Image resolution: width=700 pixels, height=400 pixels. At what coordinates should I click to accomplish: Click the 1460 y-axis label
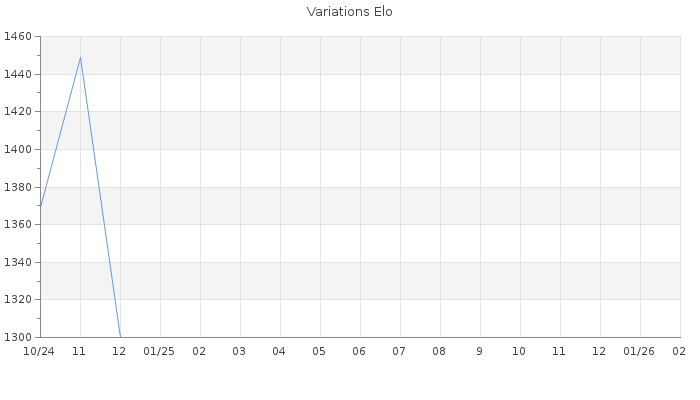(x=17, y=37)
